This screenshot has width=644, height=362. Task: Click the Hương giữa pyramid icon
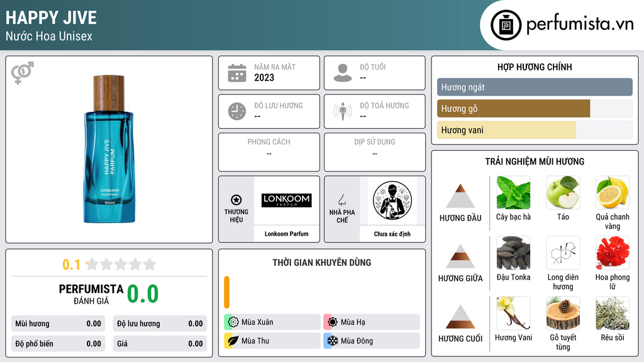click(x=460, y=256)
